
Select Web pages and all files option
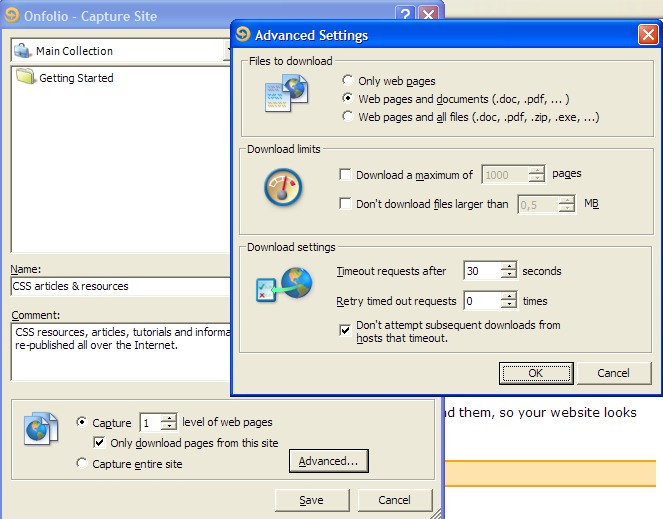point(347,117)
